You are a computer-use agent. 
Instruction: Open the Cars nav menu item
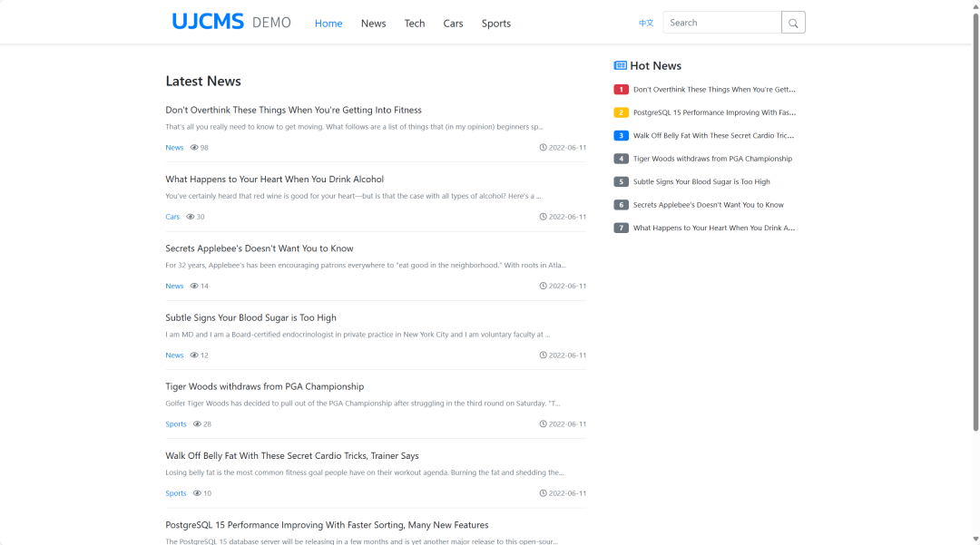pyautogui.click(x=453, y=23)
